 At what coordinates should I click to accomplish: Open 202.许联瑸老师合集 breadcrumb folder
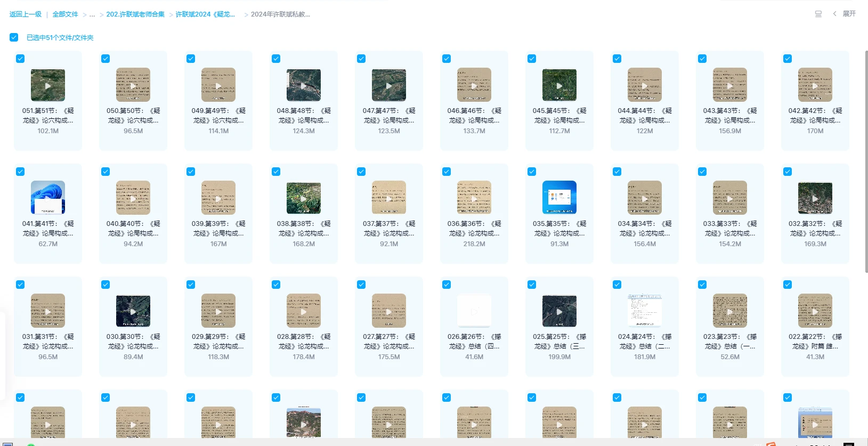point(135,14)
